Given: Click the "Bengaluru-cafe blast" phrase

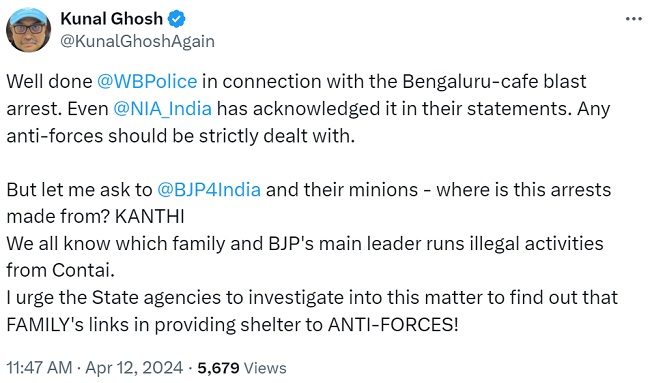Looking at the screenshot, I should (x=494, y=81).
